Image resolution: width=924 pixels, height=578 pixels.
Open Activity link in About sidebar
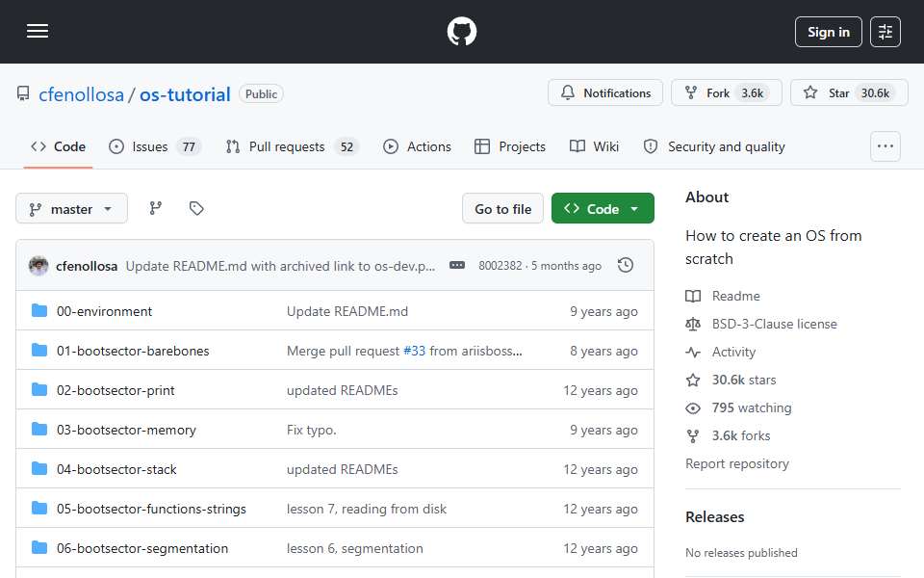click(720, 353)
